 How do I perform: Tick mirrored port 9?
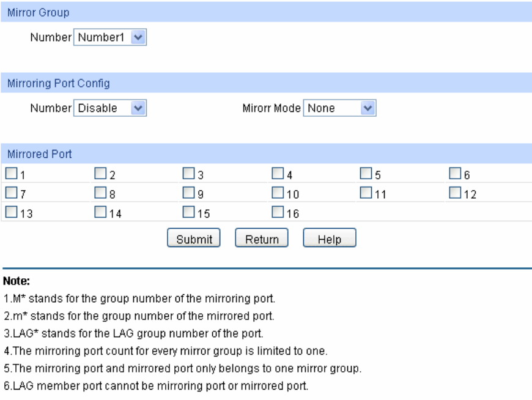point(190,193)
